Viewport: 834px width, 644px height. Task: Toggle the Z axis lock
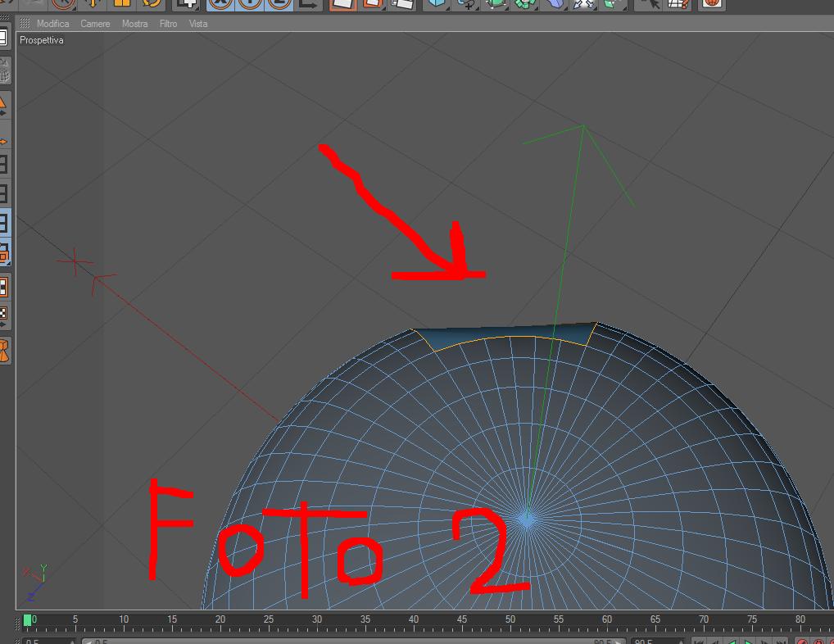tap(279, 4)
